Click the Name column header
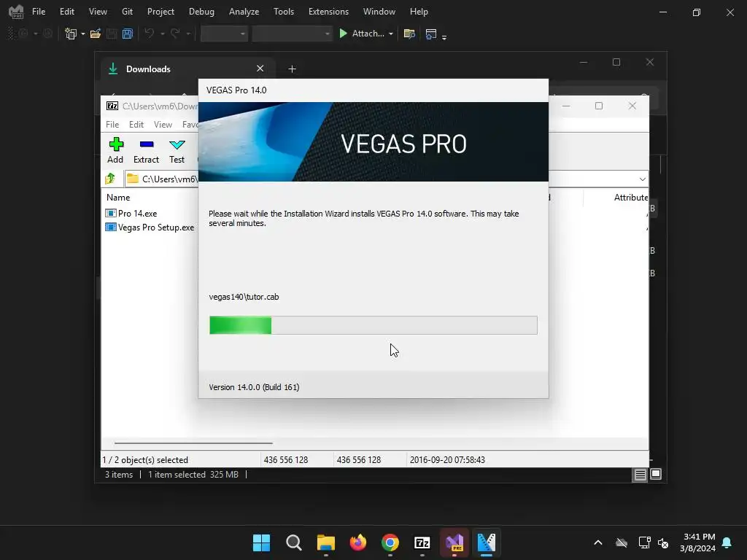 coord(118,197)
